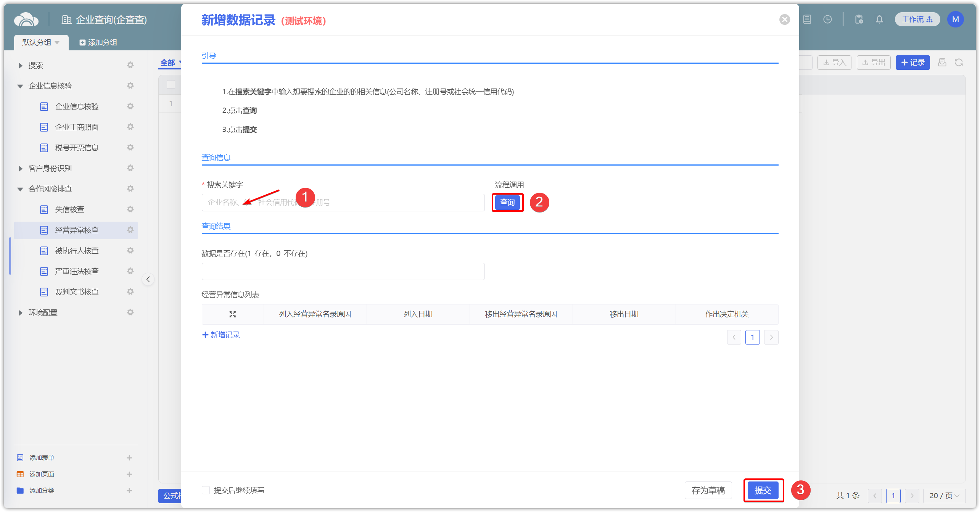Toggle the select-all checkbox in table header
The width and height of the screenshot is (980, 512).
point(171,84)
